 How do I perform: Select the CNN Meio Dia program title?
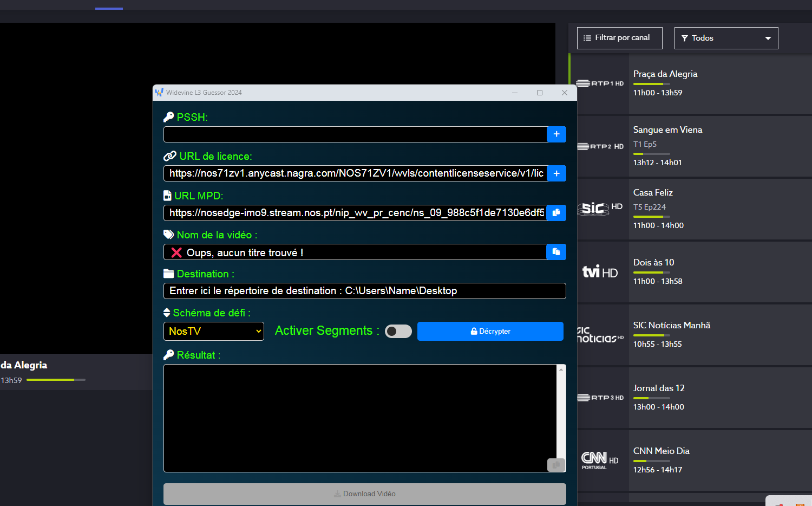[662, 451]
